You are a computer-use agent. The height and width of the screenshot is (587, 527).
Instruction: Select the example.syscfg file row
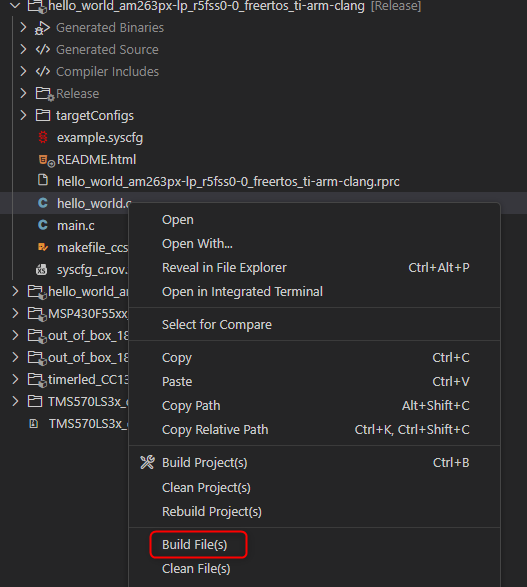[264, 137]
